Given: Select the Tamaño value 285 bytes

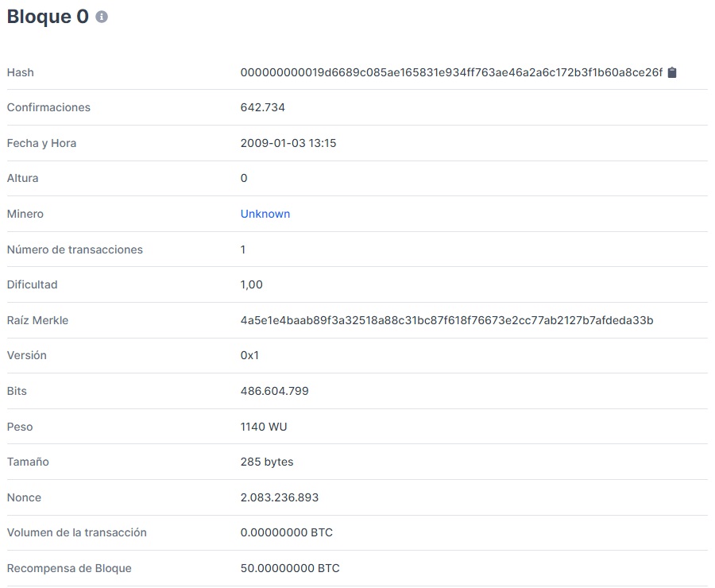Looking at the screenshot, I should [267, 462].
